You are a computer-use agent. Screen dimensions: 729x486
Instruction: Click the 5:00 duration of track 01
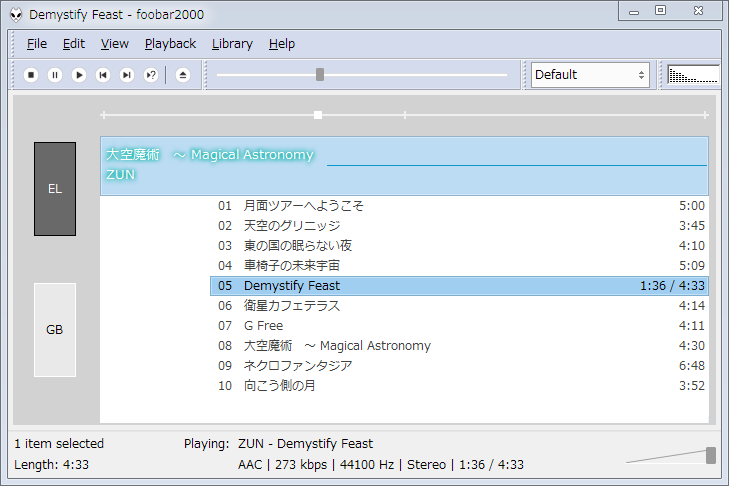692,206
